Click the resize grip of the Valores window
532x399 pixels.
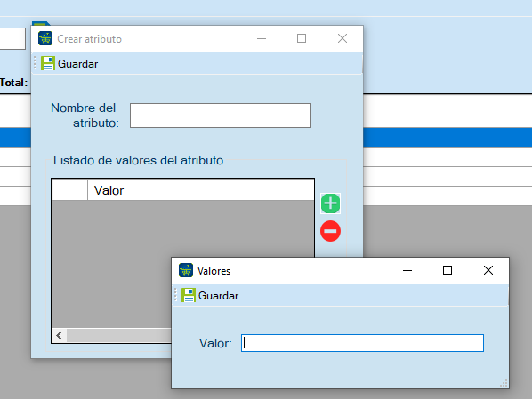(x=504, y=383)
